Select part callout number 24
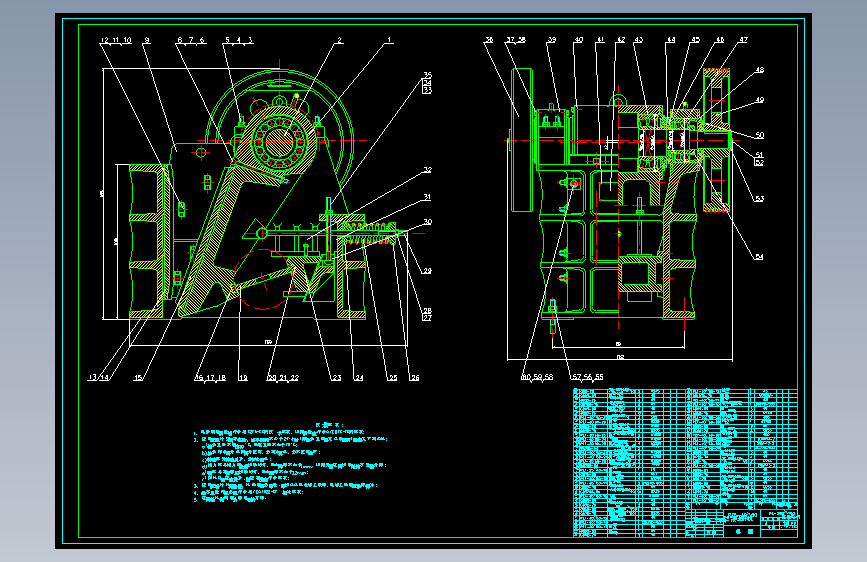The height and width of the screenshot is (562, 867). [359, 378]
